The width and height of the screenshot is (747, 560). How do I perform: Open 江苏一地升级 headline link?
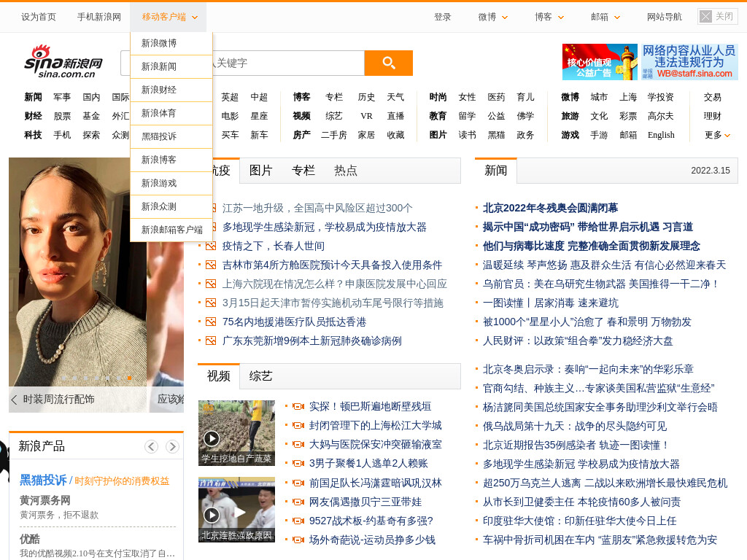[317, 208]
